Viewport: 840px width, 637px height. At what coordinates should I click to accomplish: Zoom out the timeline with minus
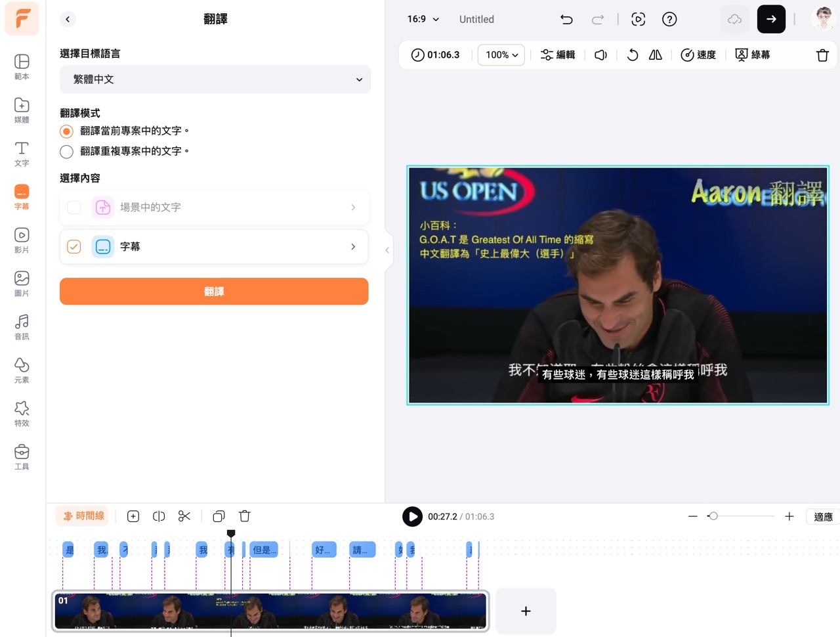tap(693, 517)
